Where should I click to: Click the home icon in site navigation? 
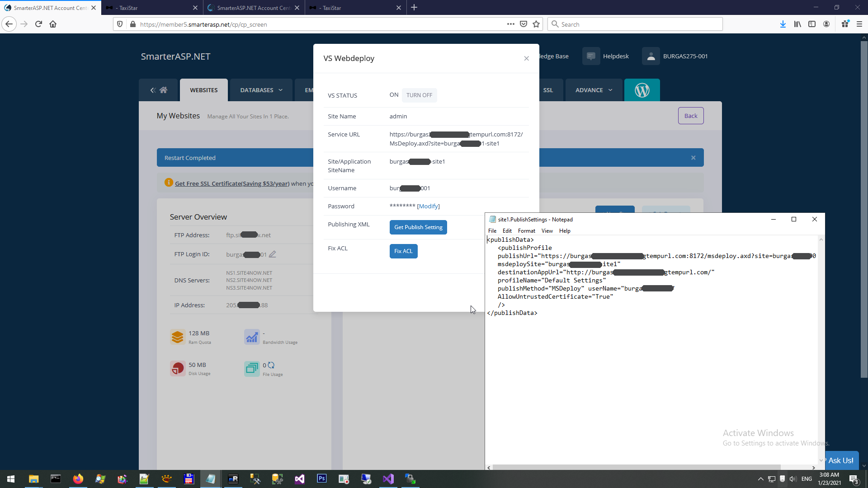(x=163, y=90)
